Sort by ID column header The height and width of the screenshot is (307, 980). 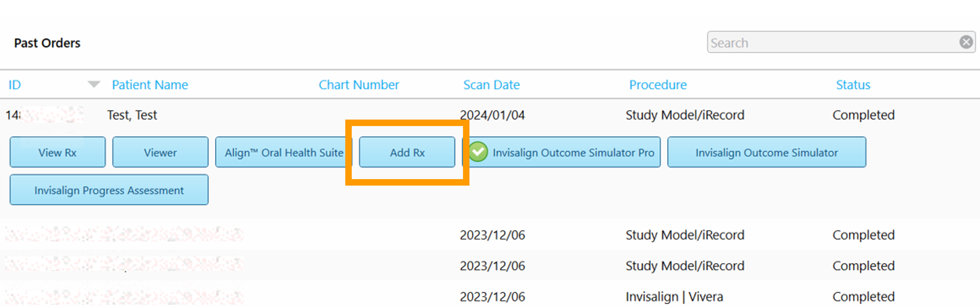[15, 85]
